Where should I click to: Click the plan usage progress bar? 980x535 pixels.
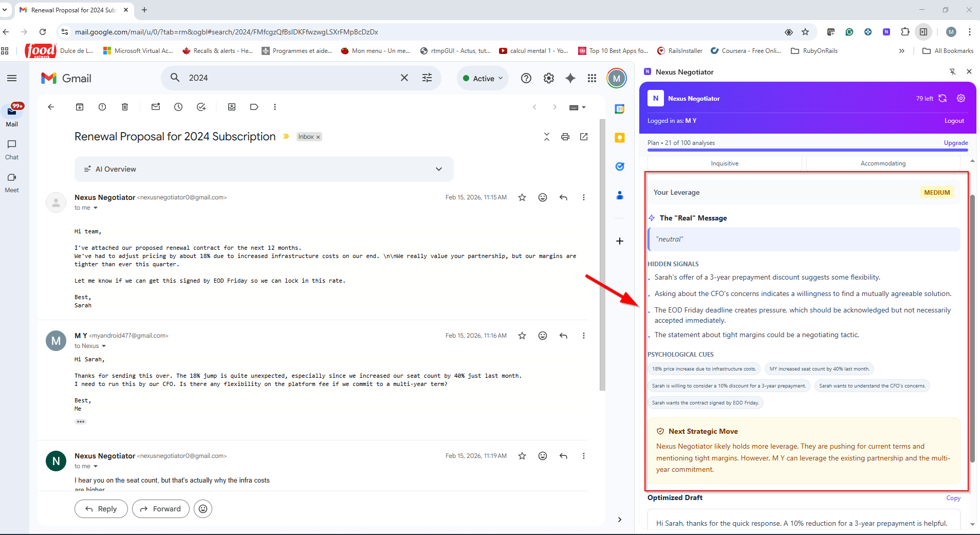(807, 150)
